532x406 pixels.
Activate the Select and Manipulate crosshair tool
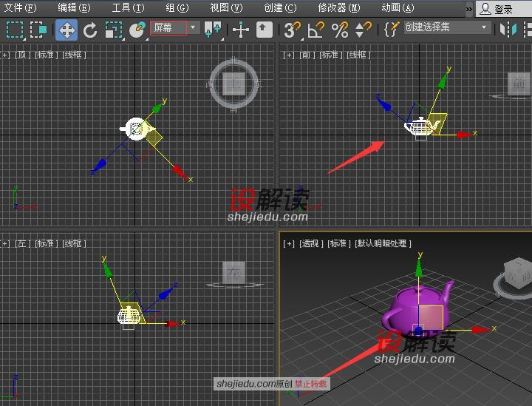click(241, 30)
